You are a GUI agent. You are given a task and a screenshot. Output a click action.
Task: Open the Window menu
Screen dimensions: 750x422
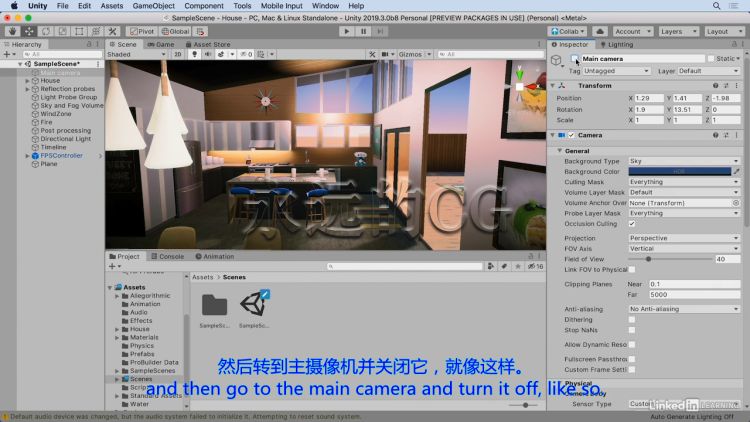point(325,6)
